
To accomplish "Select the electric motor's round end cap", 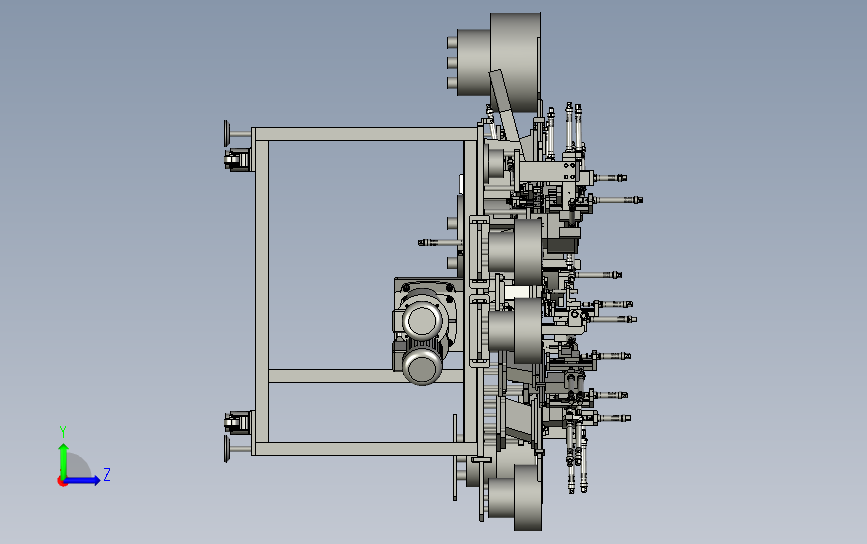I will click(x=422, y=367).
